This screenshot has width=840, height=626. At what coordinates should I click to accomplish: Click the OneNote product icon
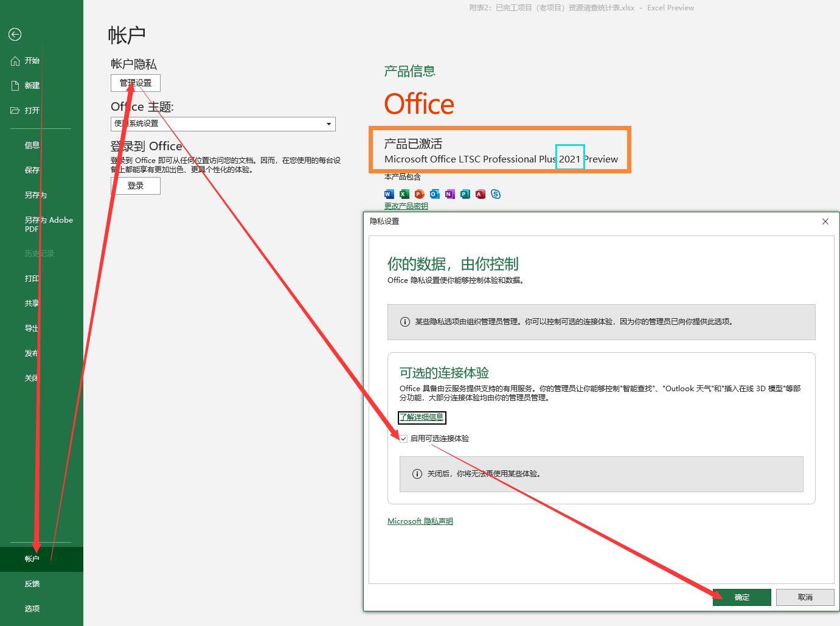[x=450, y=194]
